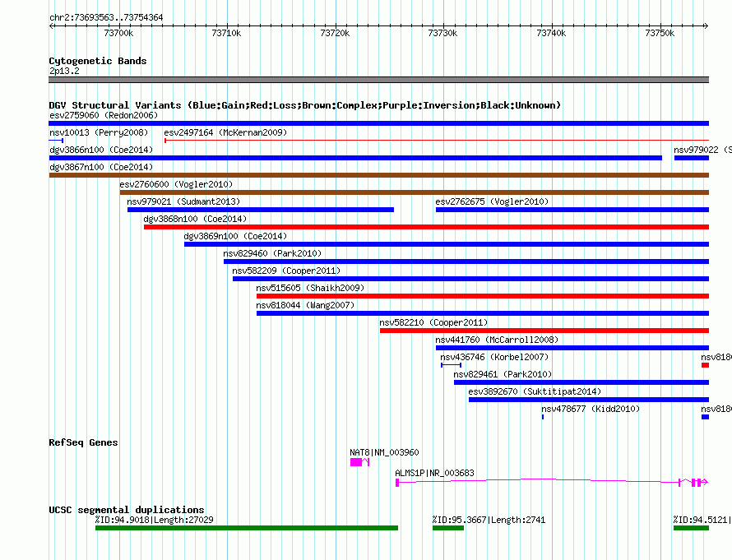Click the green segmental duplication Length:27029 bar
The width and height of the screenshot is (732, 560).
pyautogui.click(x=246, y=528)
